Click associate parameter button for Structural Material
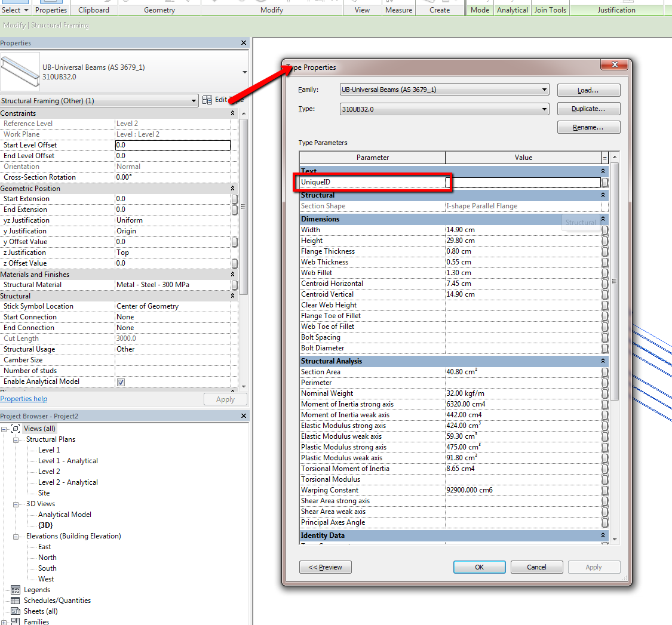This screenshot has height=625, width=672. pos(234,285)
